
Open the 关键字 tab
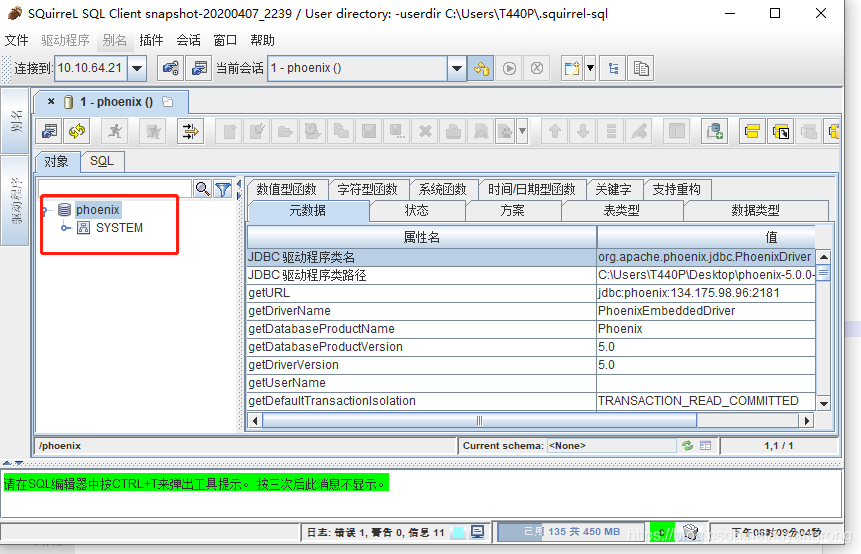point(613,189)
